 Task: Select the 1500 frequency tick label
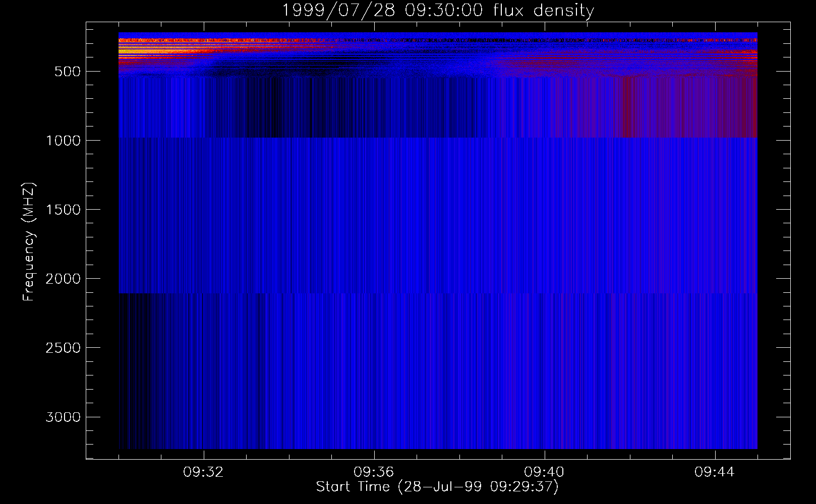[63, 210]
